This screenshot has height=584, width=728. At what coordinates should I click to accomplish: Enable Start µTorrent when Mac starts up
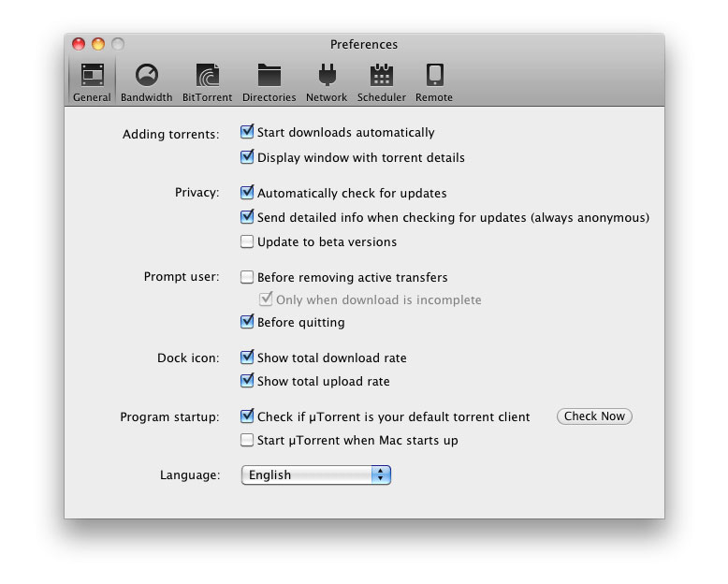point(247,440)
